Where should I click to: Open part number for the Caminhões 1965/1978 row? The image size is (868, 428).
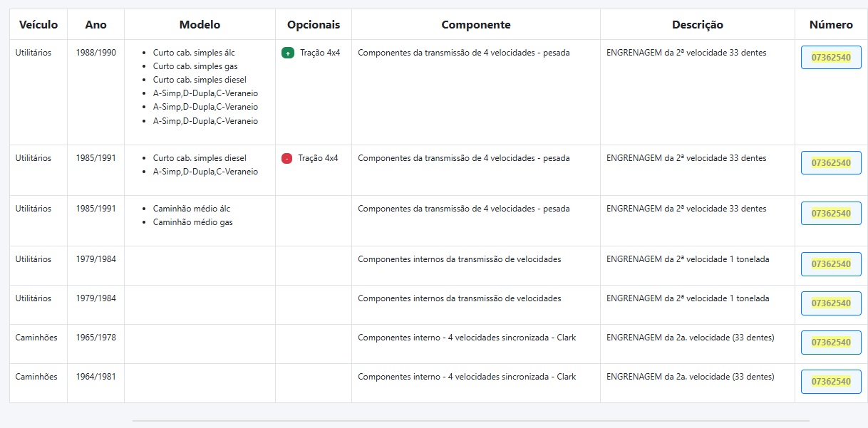pyautogui.click(x=831, y=343)
